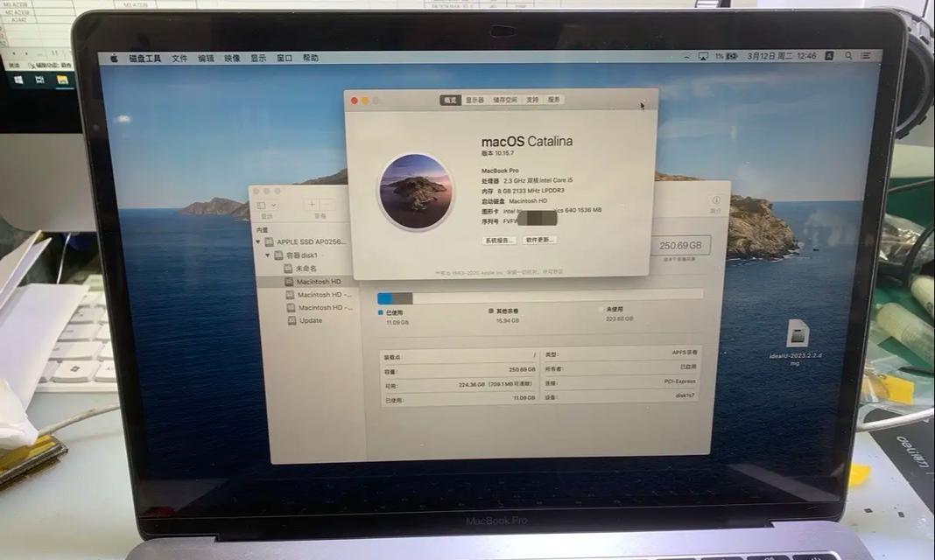The width and height of the screenshot is (935, 560).
Task: Click the 250.69 GB capacity box
Action: (681, 246)
